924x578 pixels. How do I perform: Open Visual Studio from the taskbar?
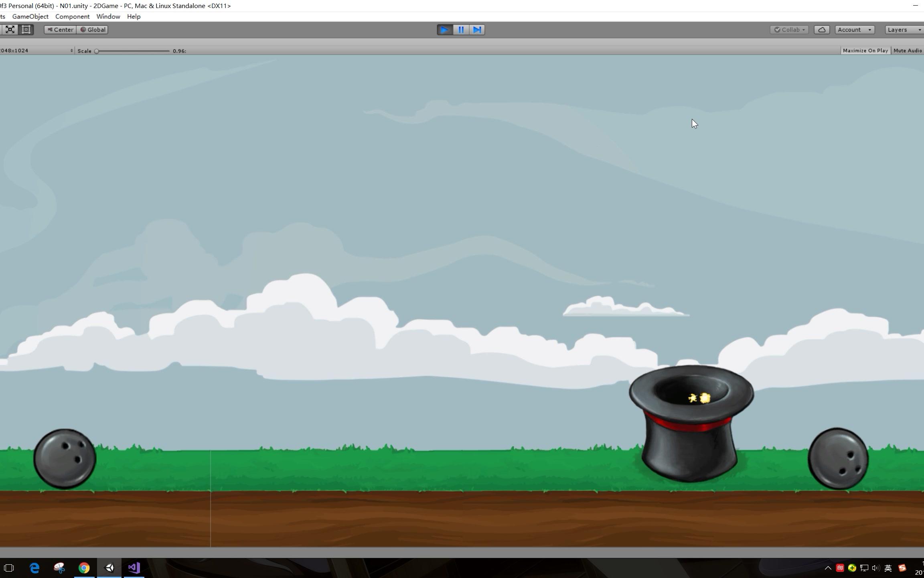[134, 568]
